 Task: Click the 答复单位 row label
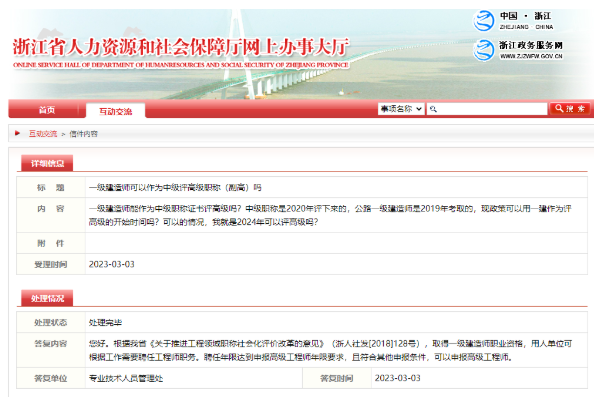coord(51,379)
